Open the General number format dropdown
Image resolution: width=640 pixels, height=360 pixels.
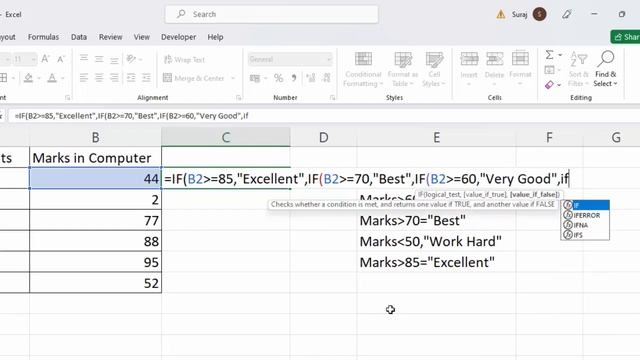click(290, 60)
